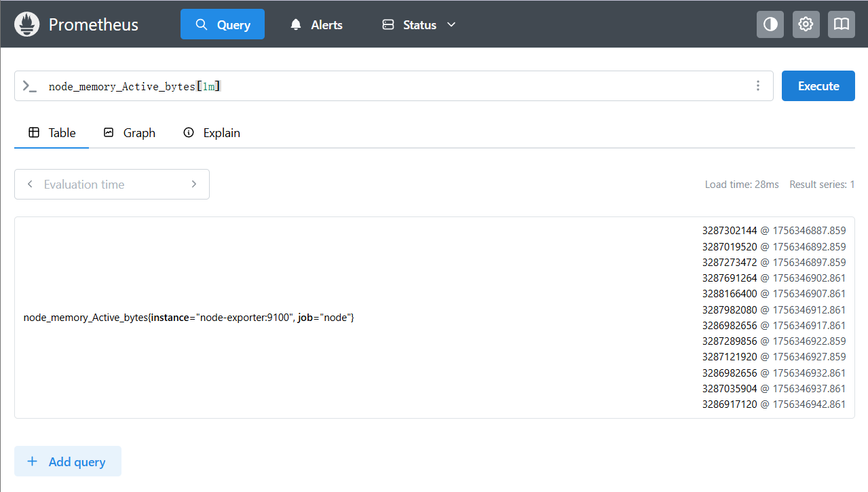Click timestamp 1756346932.861
This screenshot has width=868, height=492.
810,373
